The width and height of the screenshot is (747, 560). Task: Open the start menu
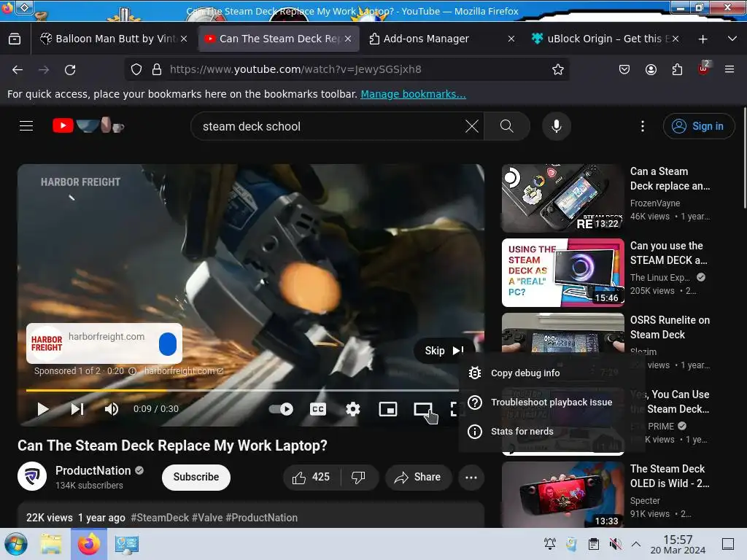pyautogui.click(x=16, y=544)
